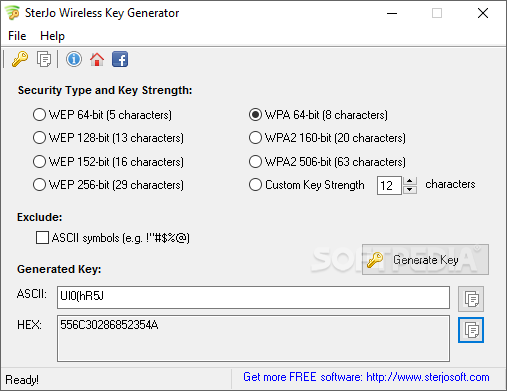
Task: Select WEP 64-bit (5 characters)
Action: click(102, 115)
